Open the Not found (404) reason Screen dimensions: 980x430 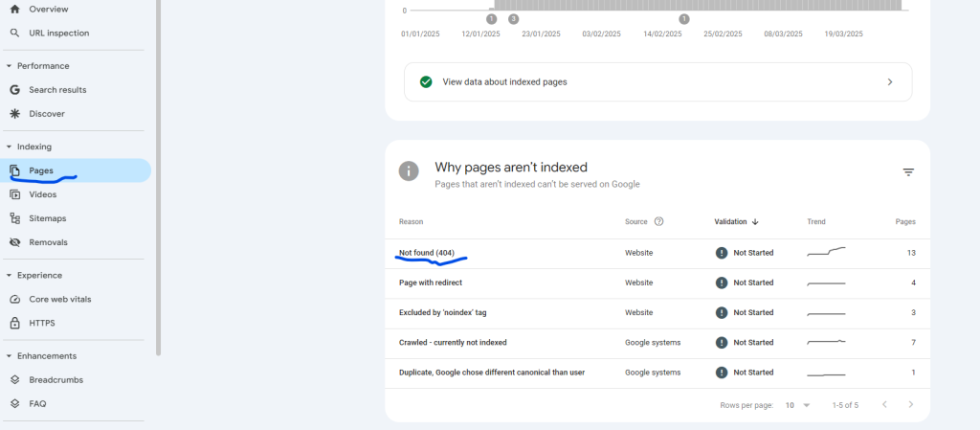[427, 253]
